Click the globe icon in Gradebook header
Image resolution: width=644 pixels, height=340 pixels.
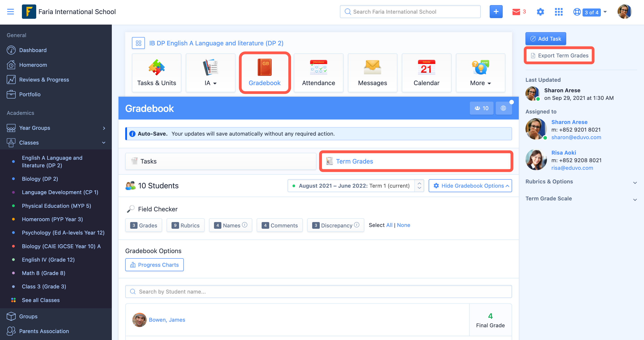click(x=503, y=108)
